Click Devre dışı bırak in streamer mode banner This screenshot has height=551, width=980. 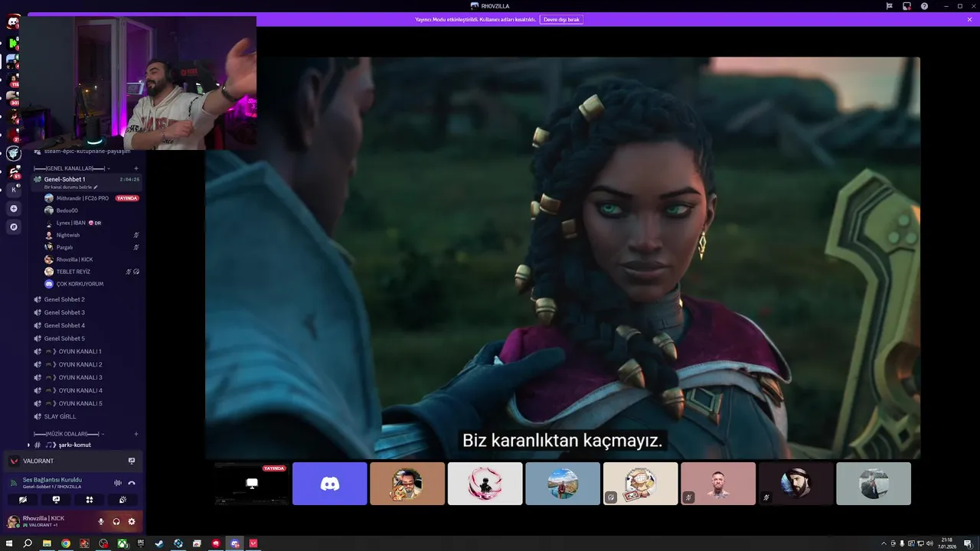[562, 19]
